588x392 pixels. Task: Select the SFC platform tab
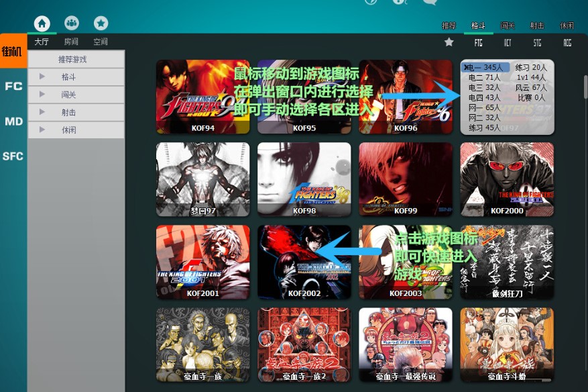click(13, 156)
